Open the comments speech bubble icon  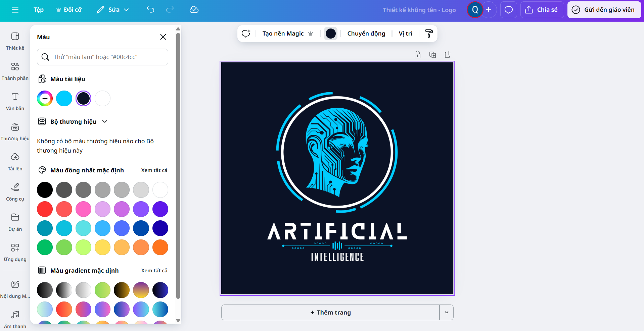(508, 10)
